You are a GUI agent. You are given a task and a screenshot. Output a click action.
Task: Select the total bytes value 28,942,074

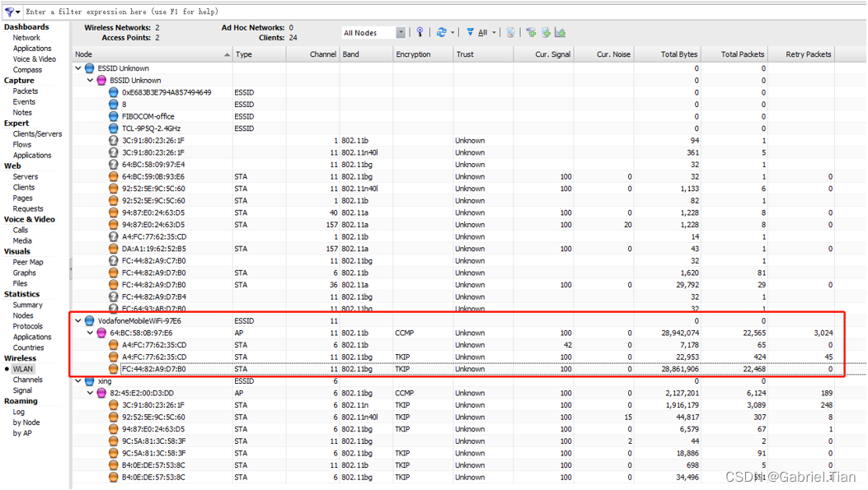click(x=680, y=333)
